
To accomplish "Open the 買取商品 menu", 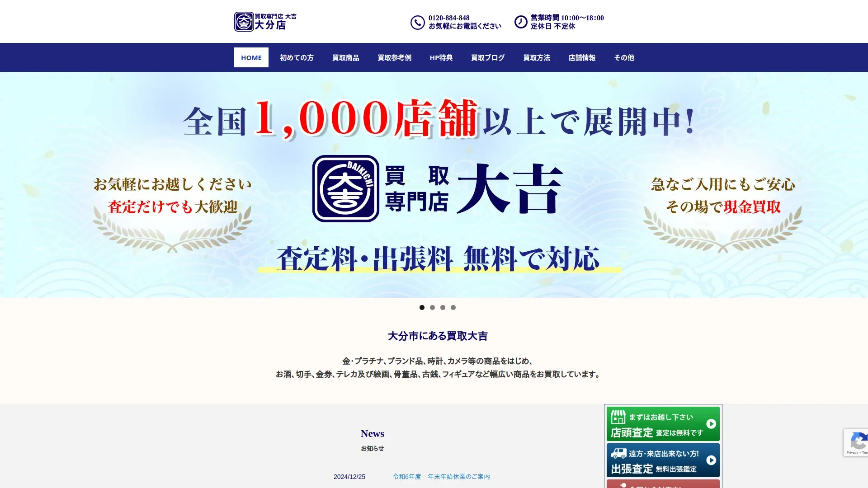I will click(346, 57).
